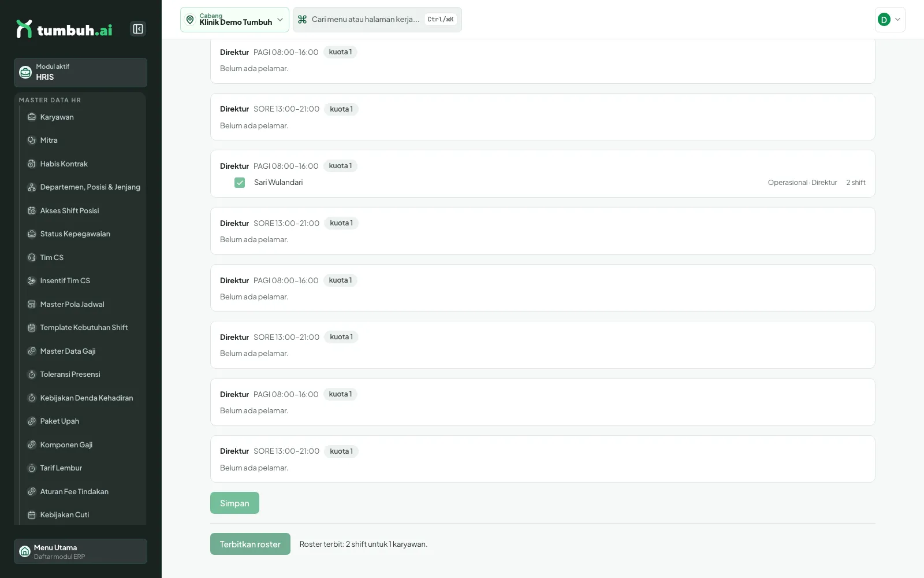Screen dimensions: 924x578
Task: Click the Terbitkan roster button
Action: 250,544
